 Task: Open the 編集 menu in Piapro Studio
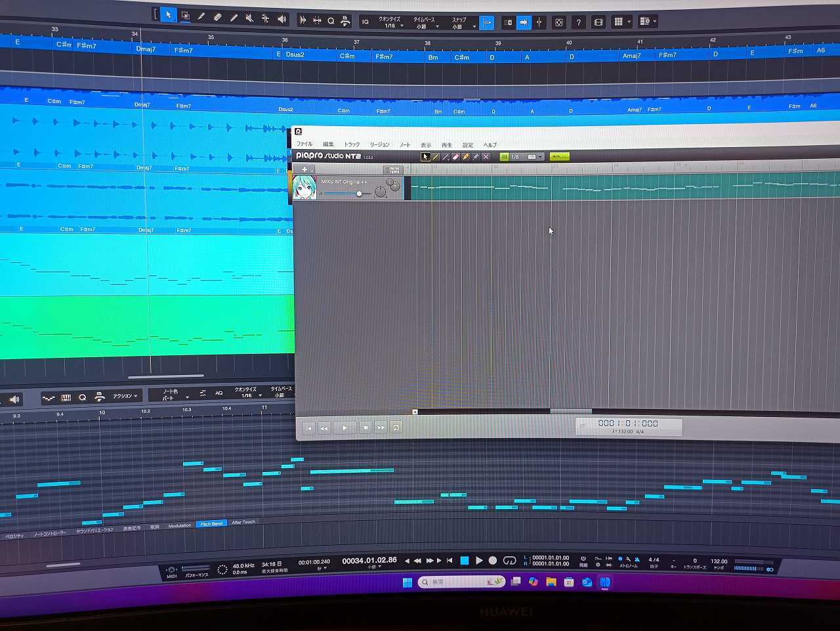[x=328, y=144]
